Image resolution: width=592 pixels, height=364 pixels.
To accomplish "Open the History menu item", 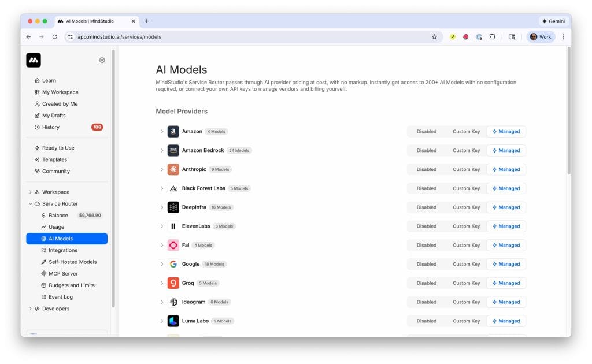I will point(51,127).
